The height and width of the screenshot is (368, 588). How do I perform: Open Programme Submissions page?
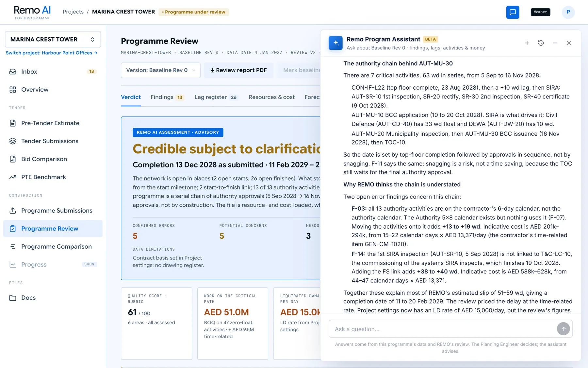[x=53, y=211]
